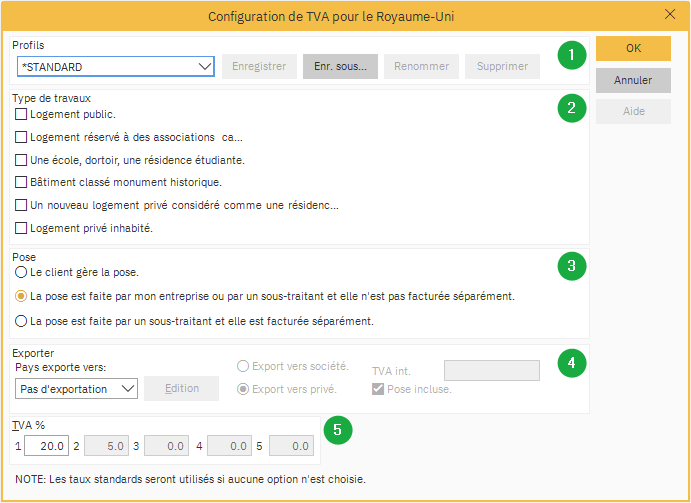Close the TVA configuration dialog
This screenshot has height=503, width=691.
pyautogui.click(x=670, y=15)
